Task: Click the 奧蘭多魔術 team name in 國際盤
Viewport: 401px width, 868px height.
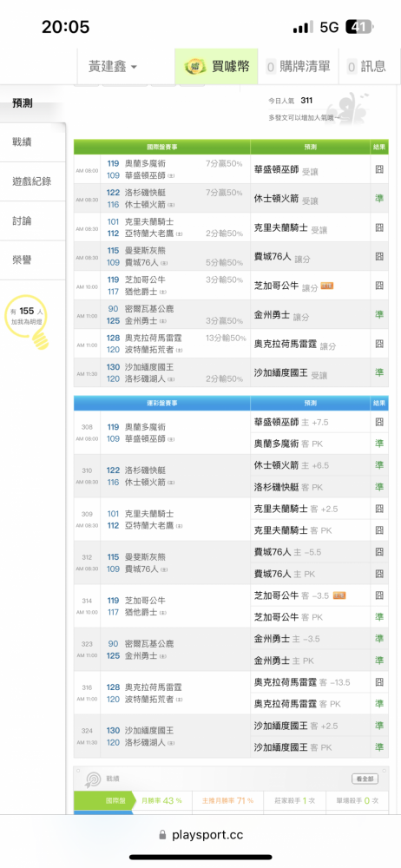Action: [x=145, y=163]
